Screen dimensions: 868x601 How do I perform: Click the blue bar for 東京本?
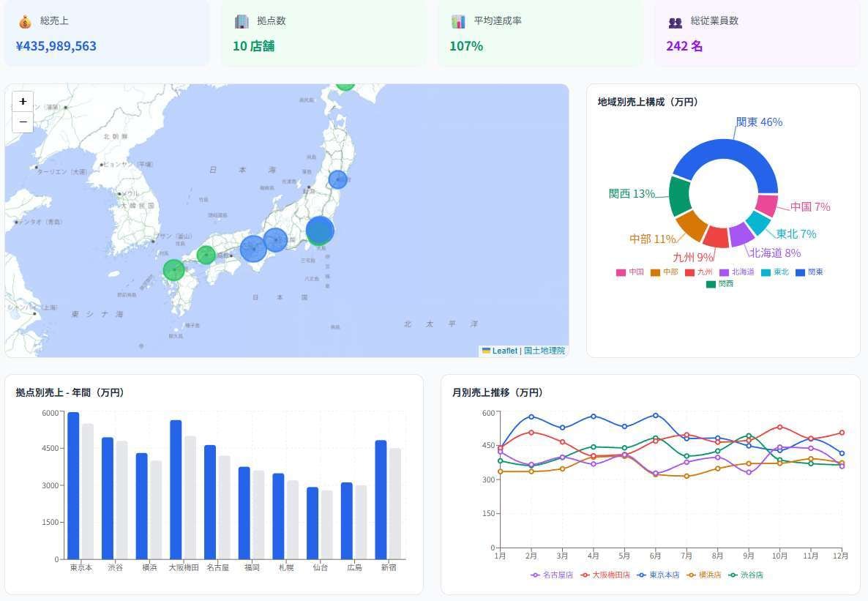click(x=73, y=486)
